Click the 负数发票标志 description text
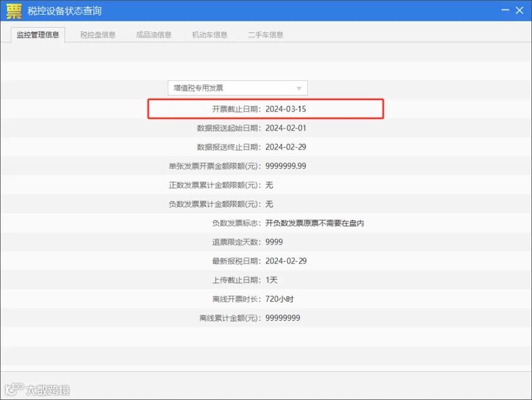The width and height of the screenshot is (532, 400). pos(314,223)
